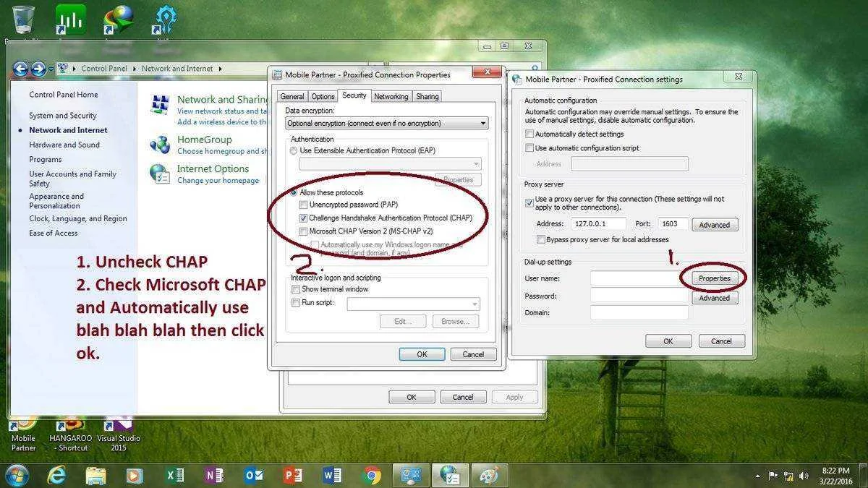Select Allow these protocols radio button
Viewport: 868px width, 488px height.
click(x=293, y=192)
